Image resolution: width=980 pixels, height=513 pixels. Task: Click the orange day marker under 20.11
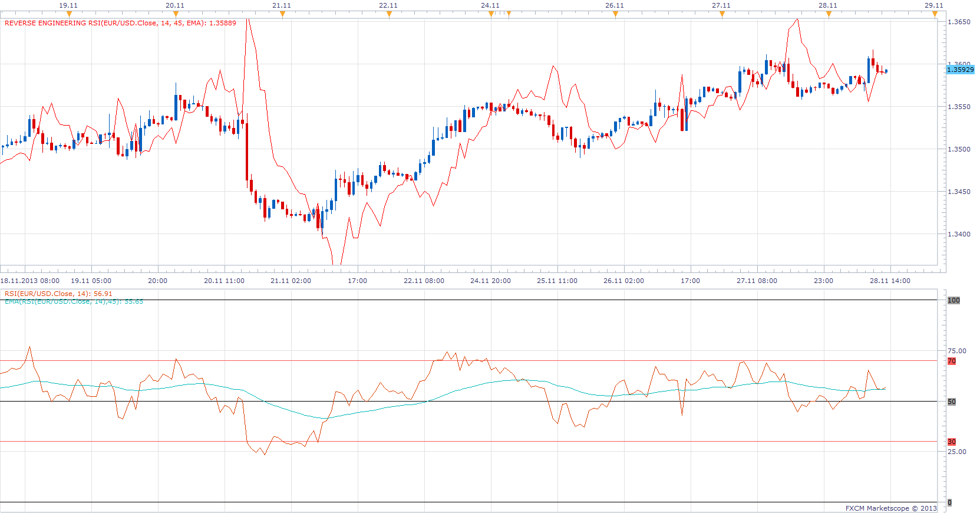(176, 14)
